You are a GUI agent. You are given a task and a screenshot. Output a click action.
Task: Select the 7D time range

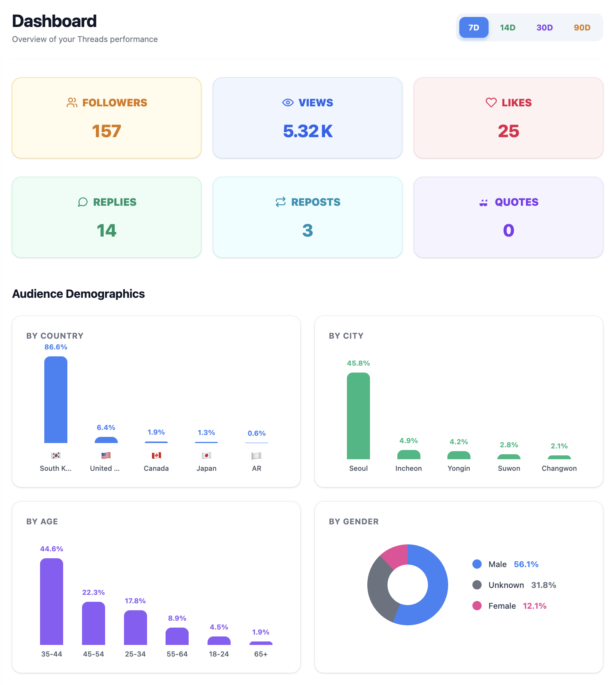click(x=474, y=27)
